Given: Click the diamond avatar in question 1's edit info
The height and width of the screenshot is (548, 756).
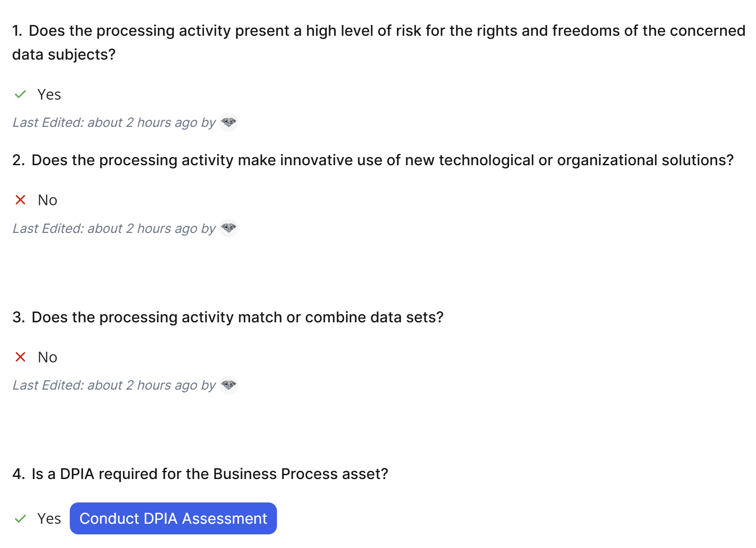Looking at the screenshot, I should point(228,123).
